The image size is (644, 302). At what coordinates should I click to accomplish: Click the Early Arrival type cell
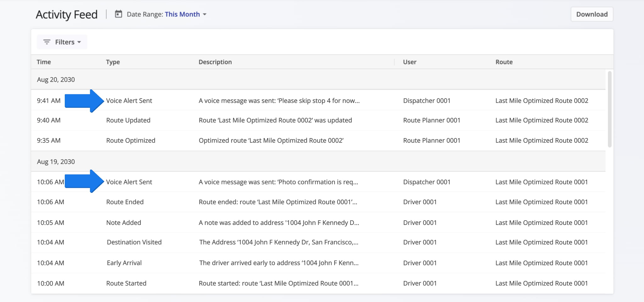(x=124, y=263)
